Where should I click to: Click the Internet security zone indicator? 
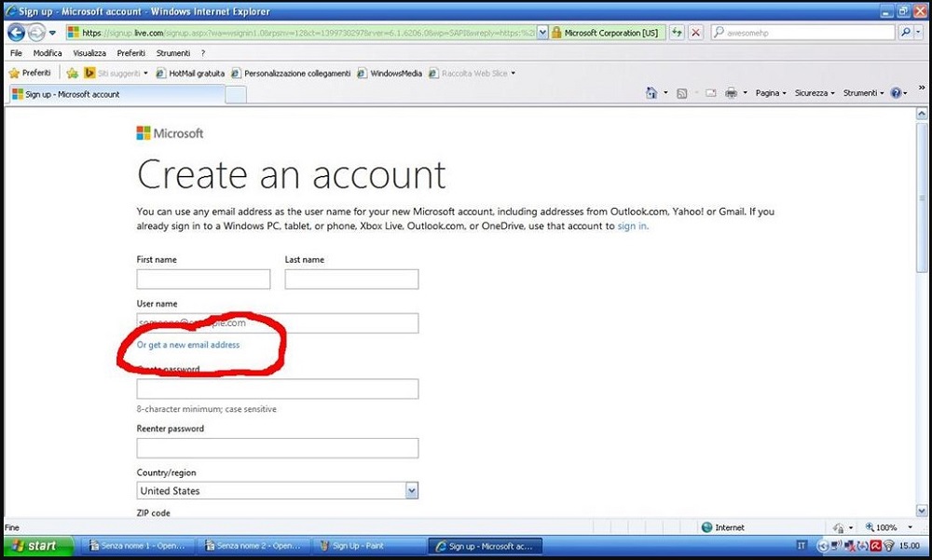pos(723,527)
